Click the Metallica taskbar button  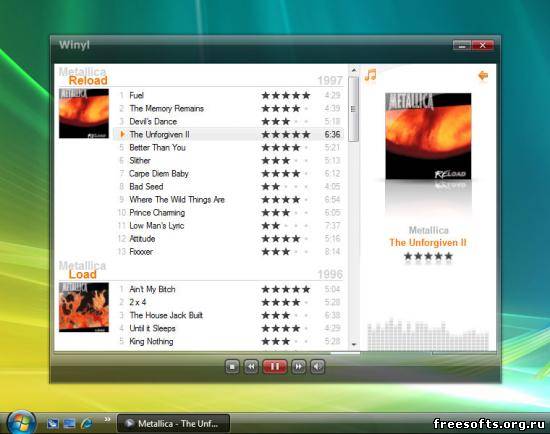173,423
